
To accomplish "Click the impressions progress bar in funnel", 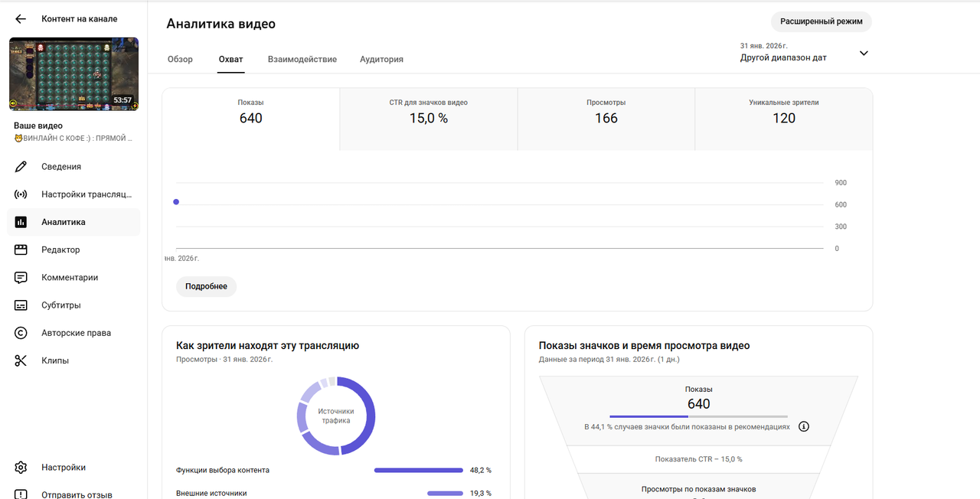I will [x=698, y=416].
